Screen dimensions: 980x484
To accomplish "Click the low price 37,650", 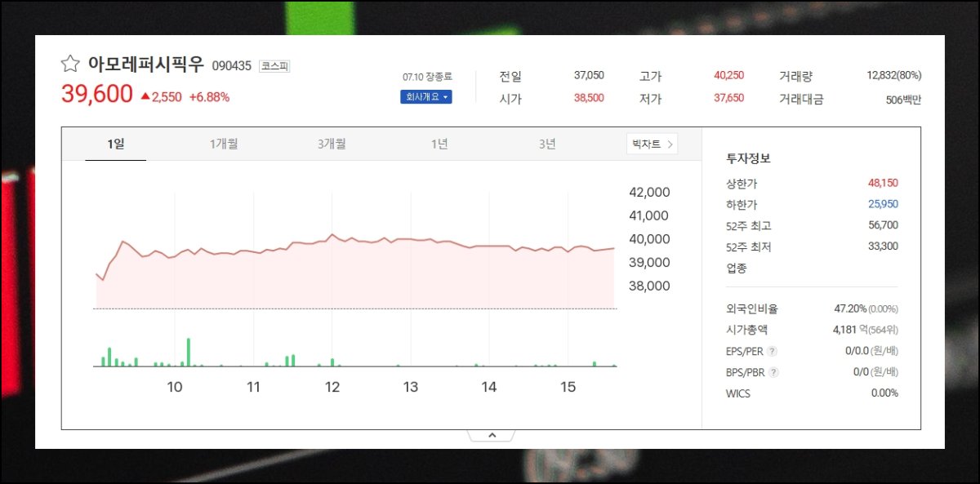I will click(x=728, y=98).
